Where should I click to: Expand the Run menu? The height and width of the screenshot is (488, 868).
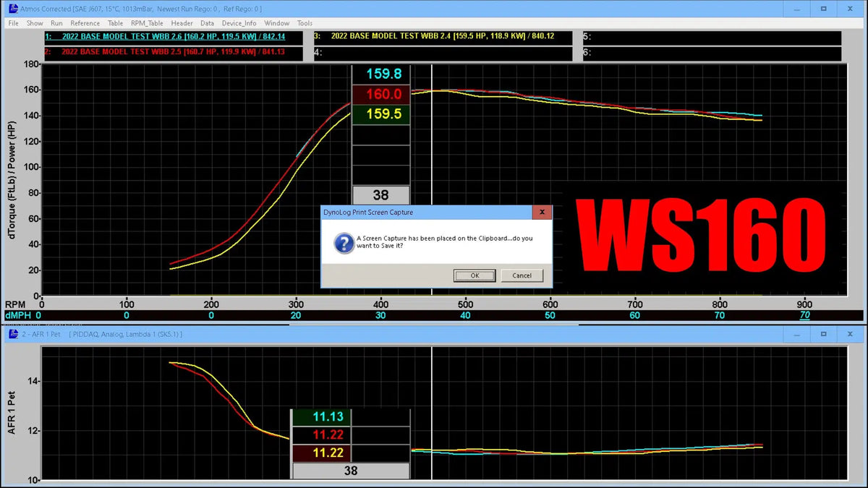[x=56, y=23]
